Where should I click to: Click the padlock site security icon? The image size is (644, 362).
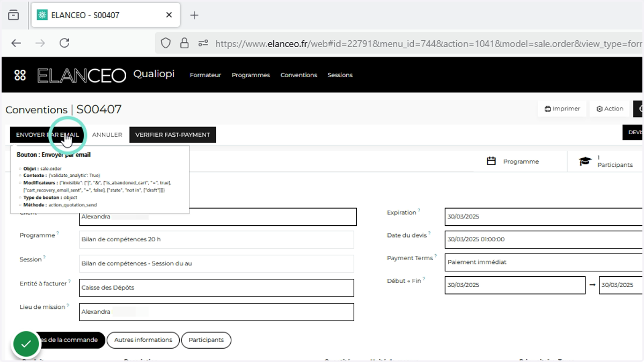click(184, 43)
